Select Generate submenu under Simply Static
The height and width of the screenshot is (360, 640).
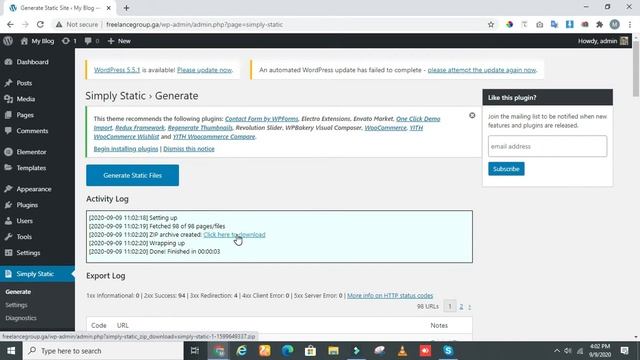pyautogui.click(x=18, y=292)
